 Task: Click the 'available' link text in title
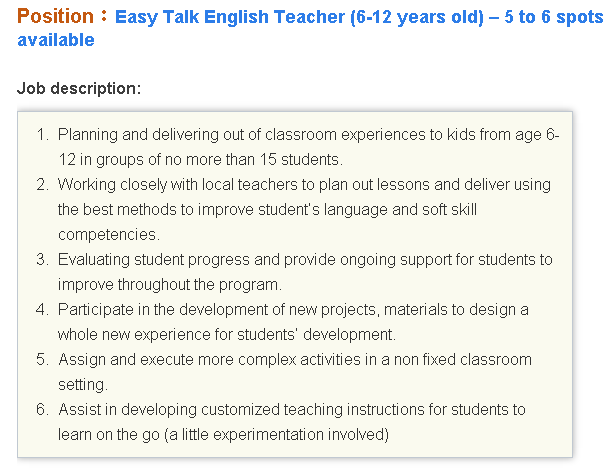coord(56,40)
